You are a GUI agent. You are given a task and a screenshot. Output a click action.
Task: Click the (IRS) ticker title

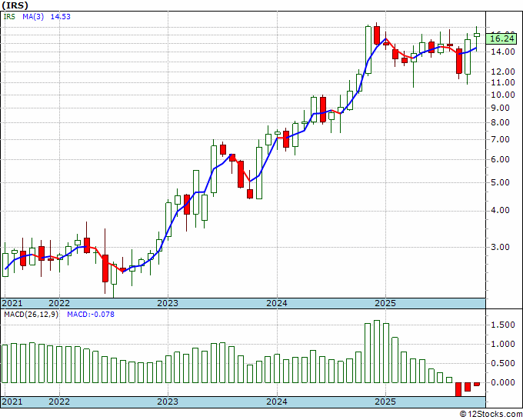pos(16,5)
